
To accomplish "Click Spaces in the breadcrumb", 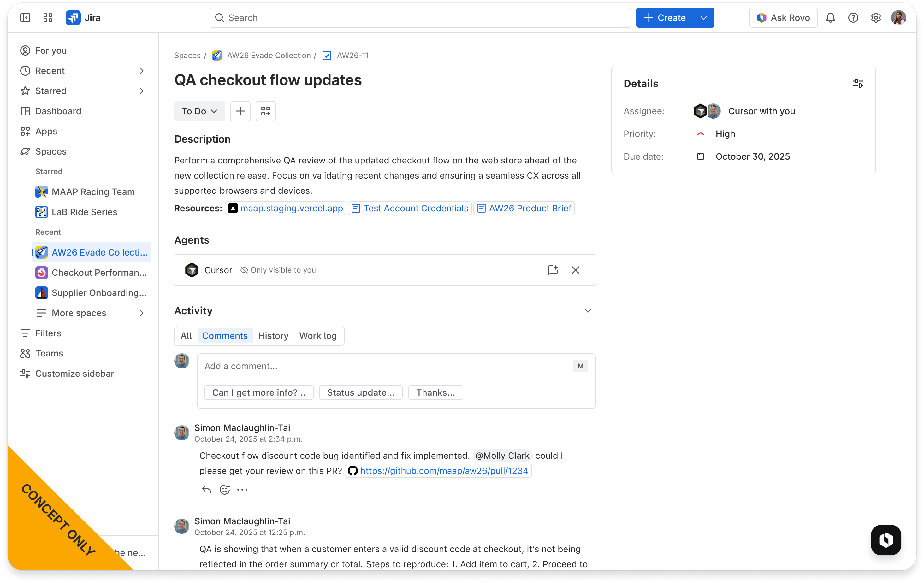I will pyautogui.click(x=187, y=56).
